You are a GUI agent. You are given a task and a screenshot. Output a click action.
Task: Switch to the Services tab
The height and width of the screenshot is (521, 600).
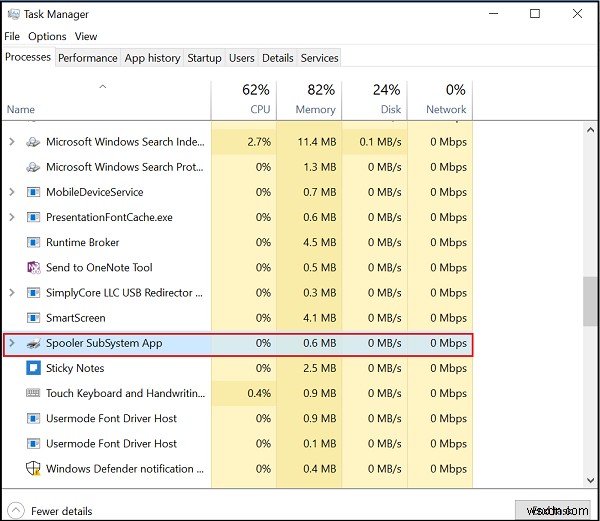[319, 58]
